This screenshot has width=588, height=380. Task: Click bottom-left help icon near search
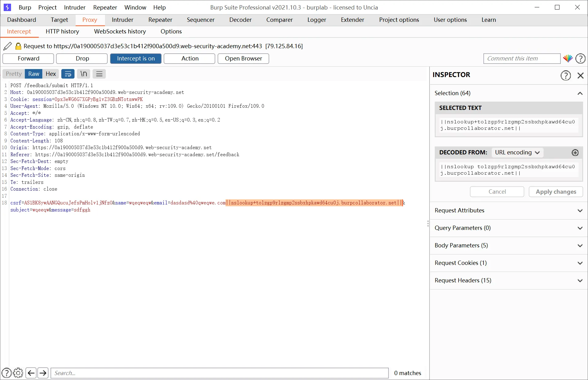click(x=6, y=373)
